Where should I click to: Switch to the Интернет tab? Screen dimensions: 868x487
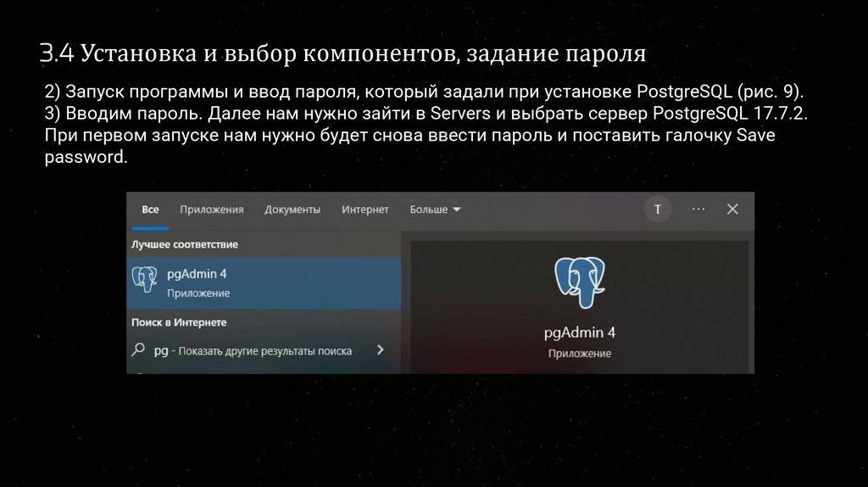[x=364, y=210]
